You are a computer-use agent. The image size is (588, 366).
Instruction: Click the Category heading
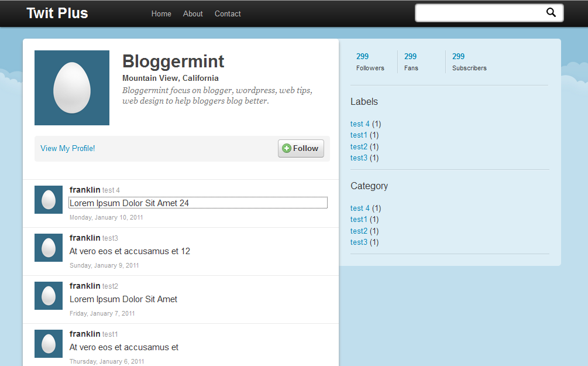click(x=369, y=186)
